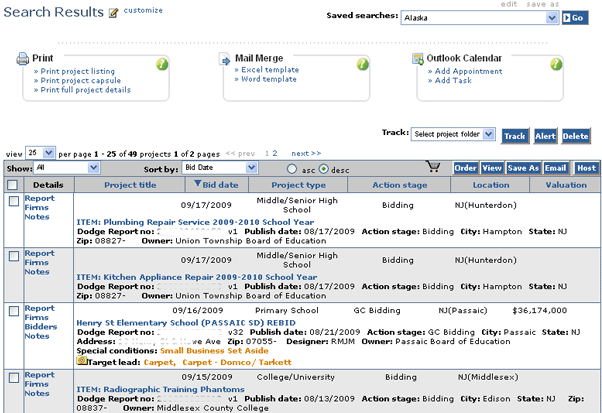Click the Order button
The height and width of the screenshot is (413, 602).
465,168
